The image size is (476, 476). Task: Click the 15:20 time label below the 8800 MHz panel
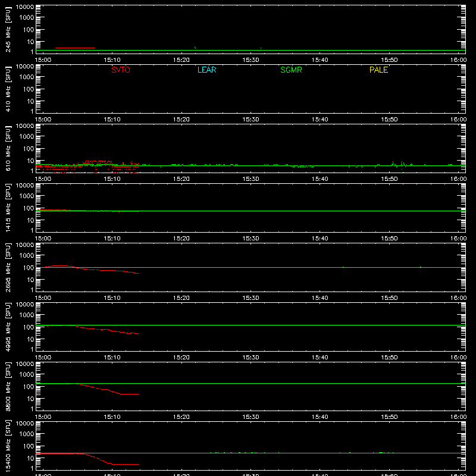click(181, 417)
